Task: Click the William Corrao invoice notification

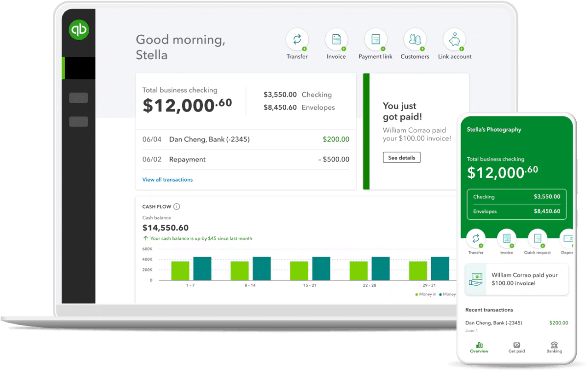Action: (x=516, y=278)
